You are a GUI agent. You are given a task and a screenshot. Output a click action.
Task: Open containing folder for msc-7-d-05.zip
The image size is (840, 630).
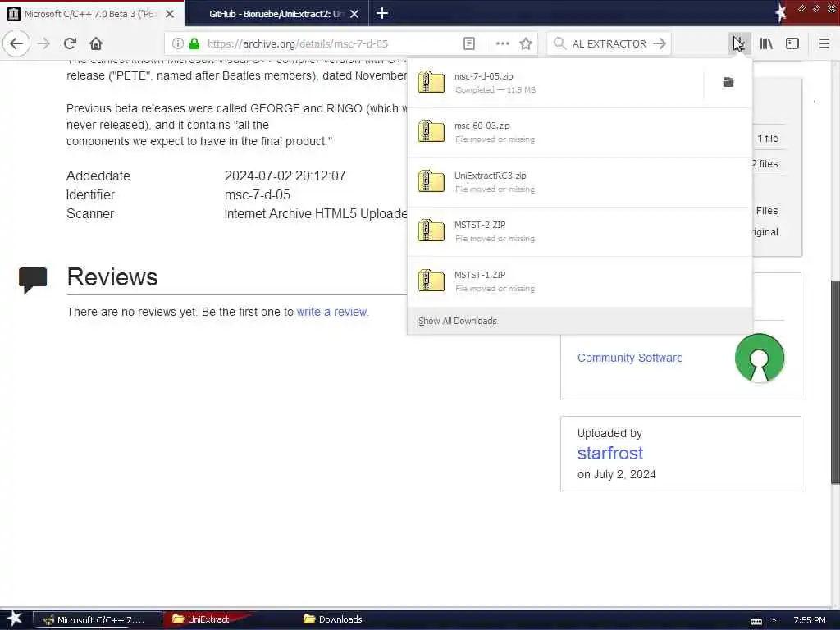coord(728,82)
